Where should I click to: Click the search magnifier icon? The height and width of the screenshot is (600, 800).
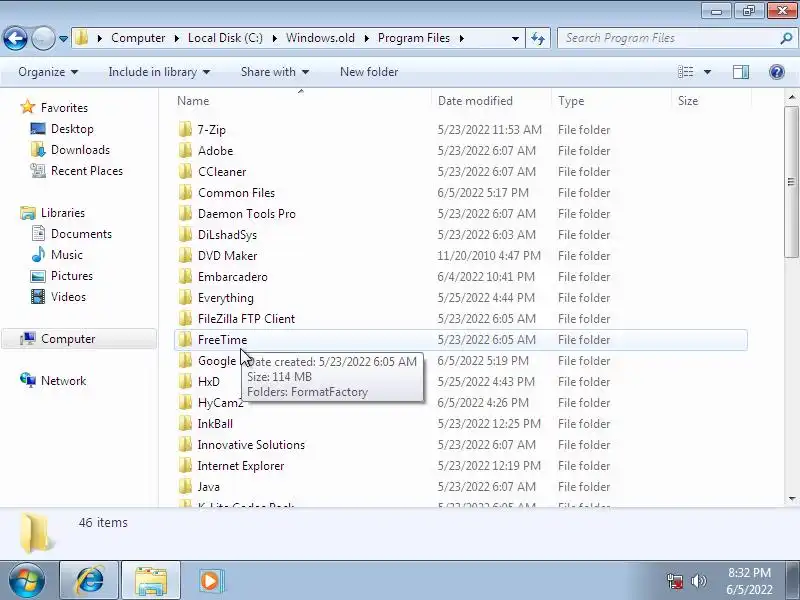pos(786,38)
